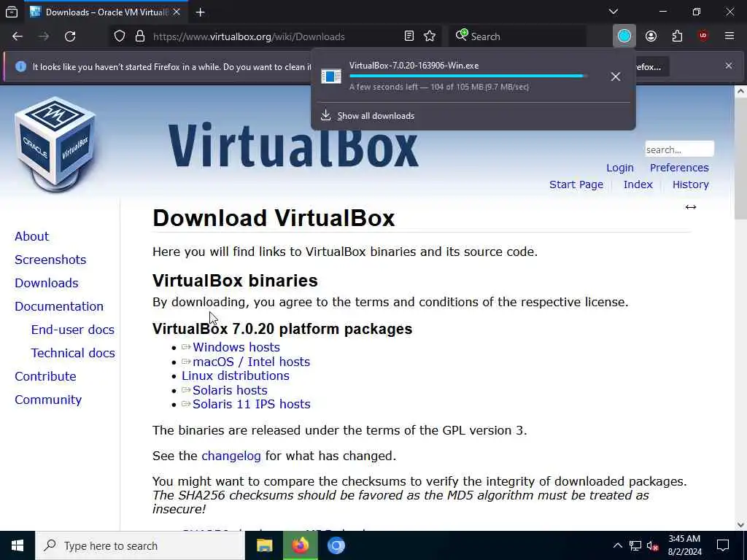Open the Preferences link
747x560 pixels.
(x=679, y=168)
